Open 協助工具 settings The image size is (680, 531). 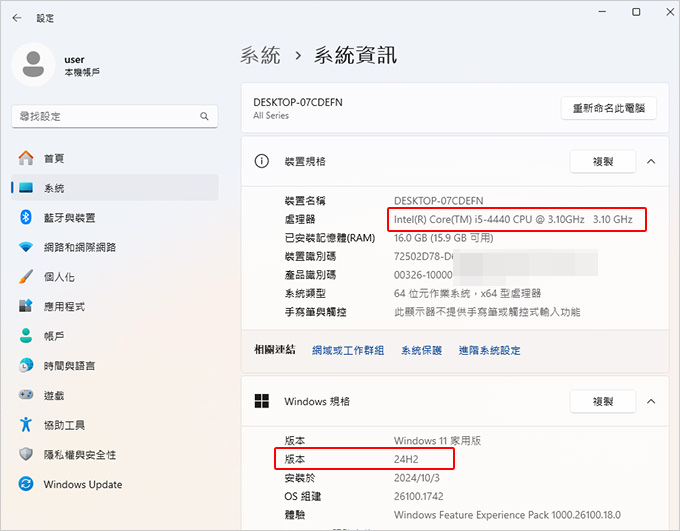pos(115,424)
